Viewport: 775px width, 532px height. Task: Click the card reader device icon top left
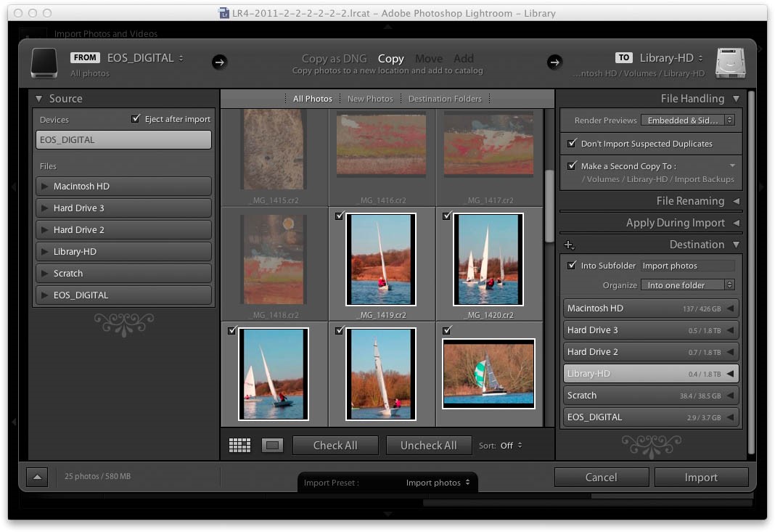[44, 62]
